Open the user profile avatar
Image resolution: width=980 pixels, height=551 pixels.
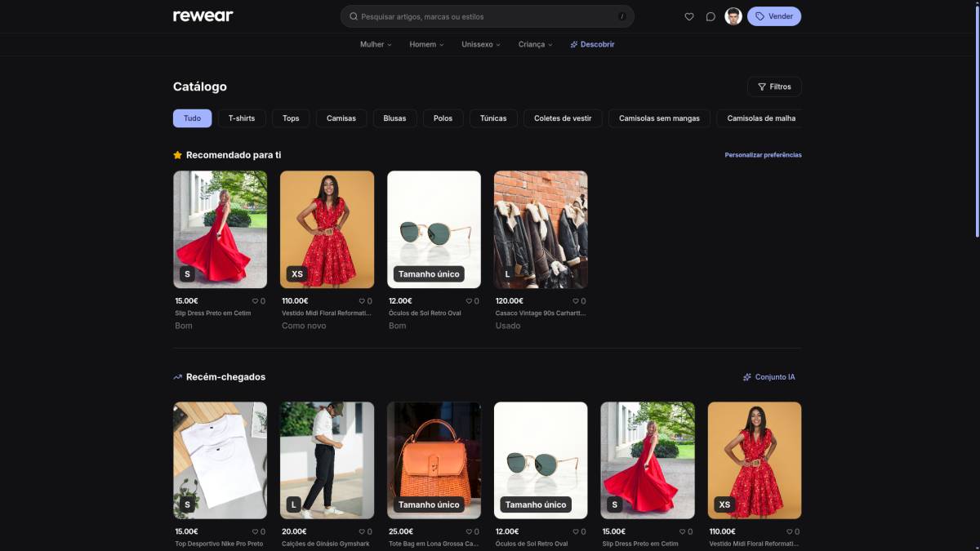click(733, 16)
